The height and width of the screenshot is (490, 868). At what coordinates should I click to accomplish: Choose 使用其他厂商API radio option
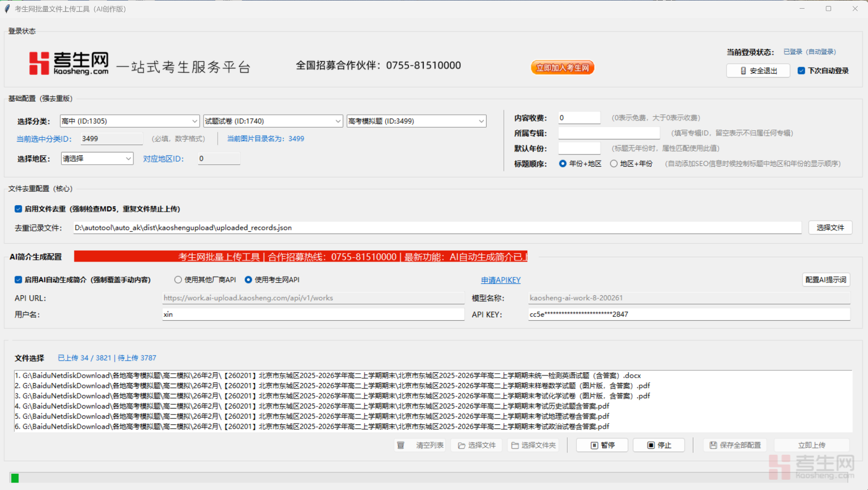[x=178, y=279]
